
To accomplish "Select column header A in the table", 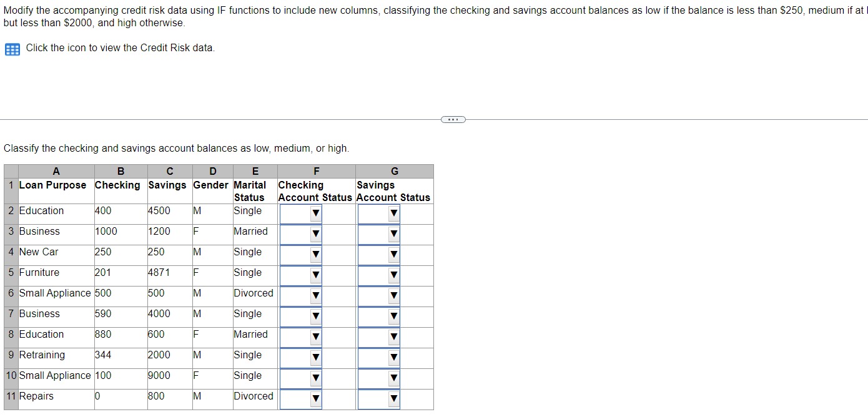I will [56, 171].
